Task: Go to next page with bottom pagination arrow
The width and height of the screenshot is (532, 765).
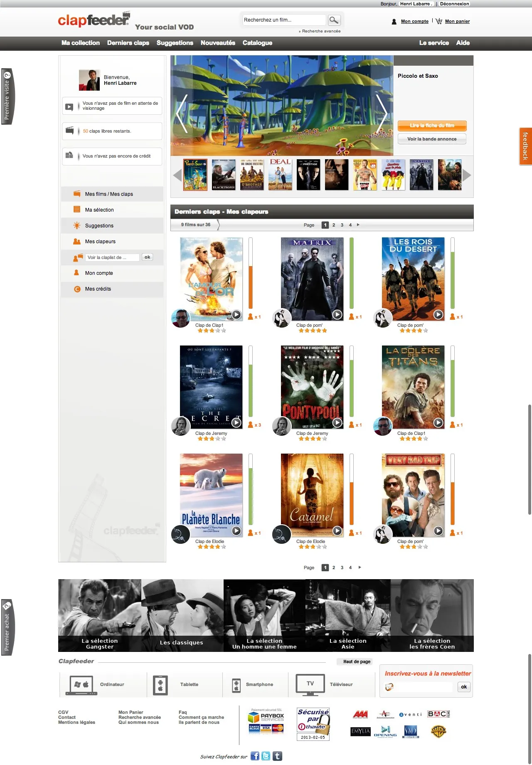Action: (x=360, y=567)
